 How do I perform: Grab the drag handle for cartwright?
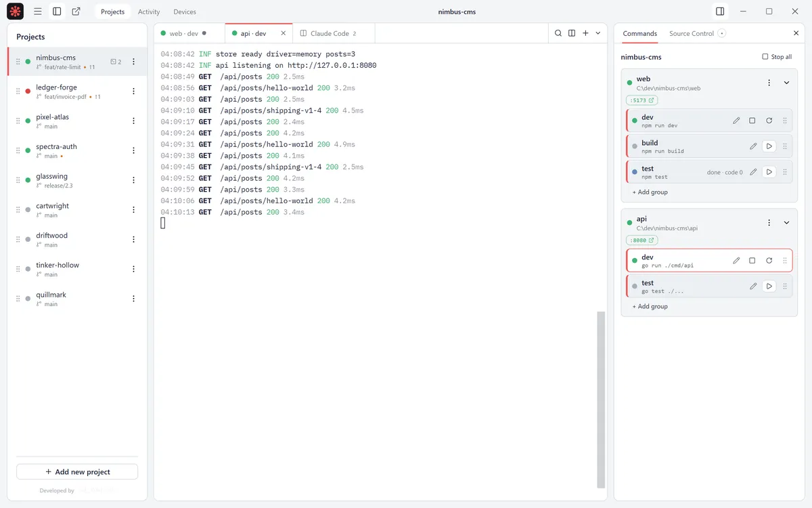(18, 210)
